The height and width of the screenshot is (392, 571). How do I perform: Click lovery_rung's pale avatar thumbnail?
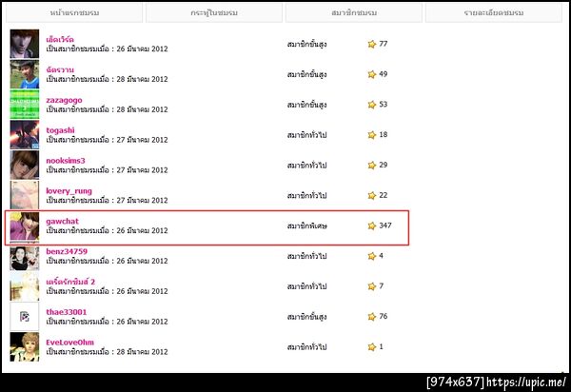25,195
